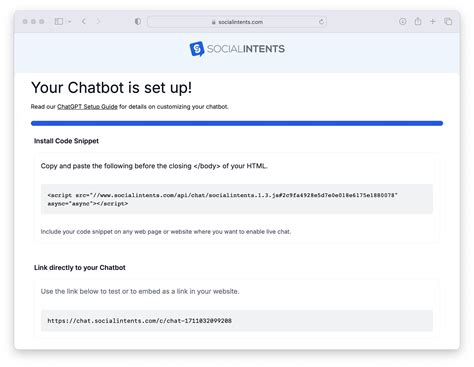The image size is (474, 367).
Task: Click the red close window button
Action: [25, 22]
